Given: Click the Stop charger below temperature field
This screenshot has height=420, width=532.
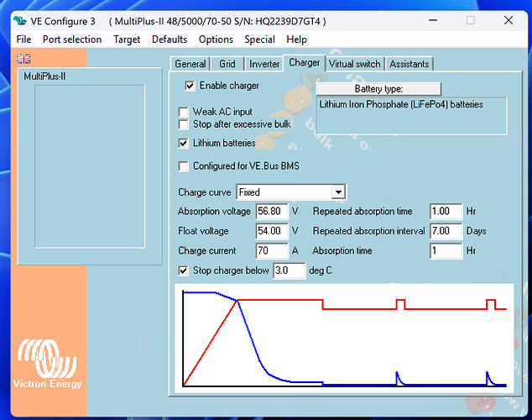Looking at the screenshot, I should tap(289, 270).
